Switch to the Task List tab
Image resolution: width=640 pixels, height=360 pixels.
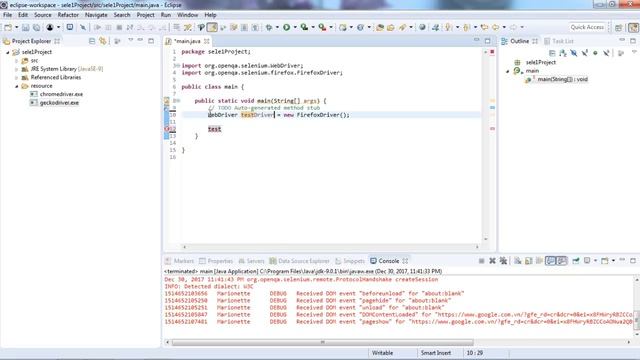(559, 41)
